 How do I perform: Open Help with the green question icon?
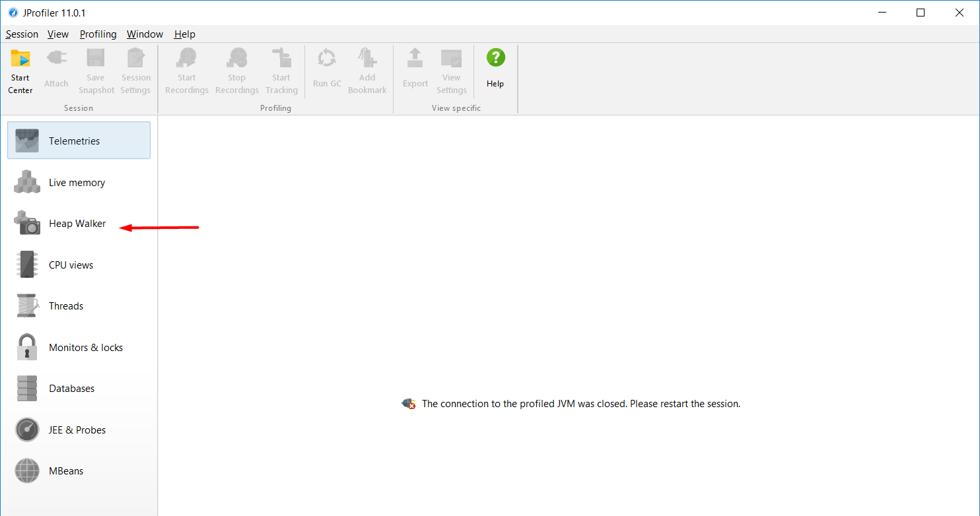coord(495,58)
